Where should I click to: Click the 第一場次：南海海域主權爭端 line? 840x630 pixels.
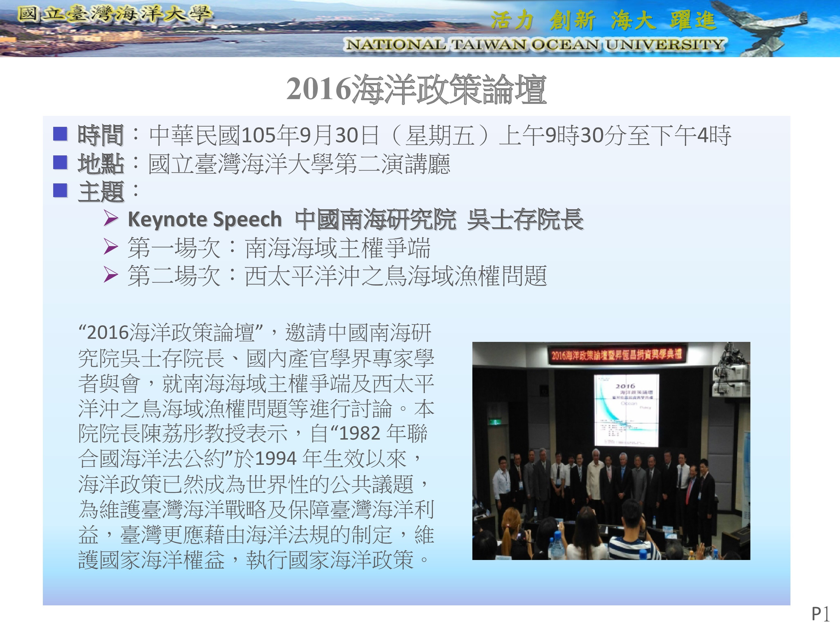tap(279, 248)
